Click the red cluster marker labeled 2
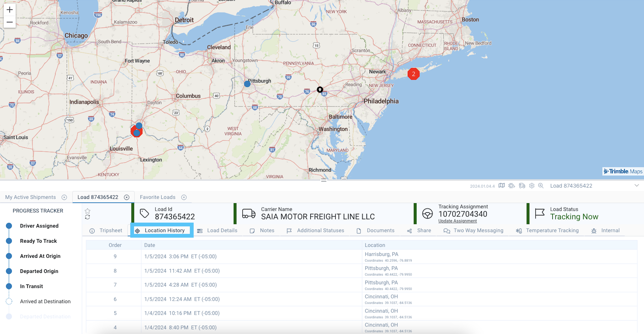Screen dimensions: 644x334 coord(413,74)
